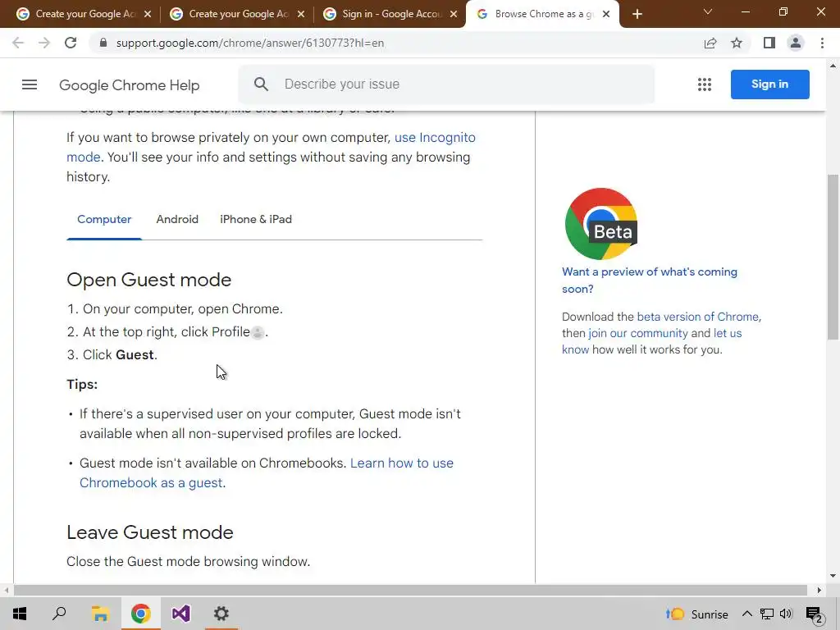Open Visual Studio from taskbar
The height and width of the screenshot is (630, 840).
point(181,614)
